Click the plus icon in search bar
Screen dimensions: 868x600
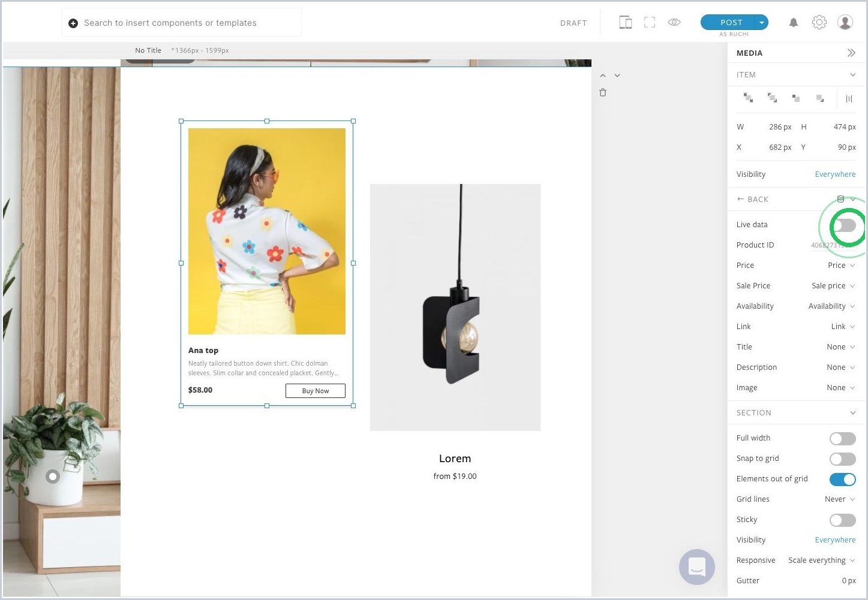click(x=73, y=23)
